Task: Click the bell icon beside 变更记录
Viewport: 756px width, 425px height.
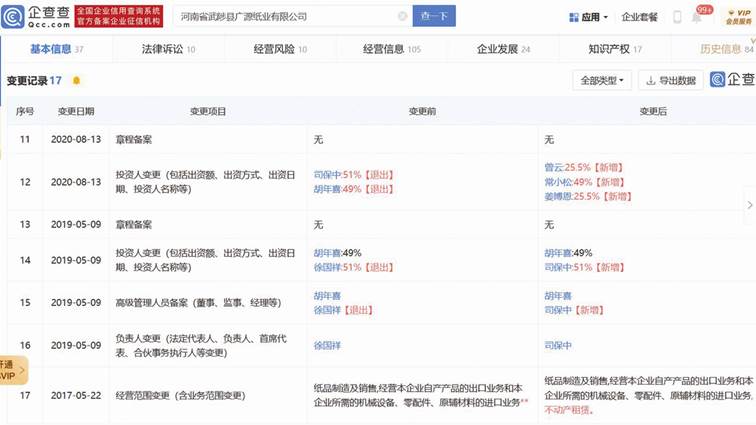Action: [x=77, y=80]
